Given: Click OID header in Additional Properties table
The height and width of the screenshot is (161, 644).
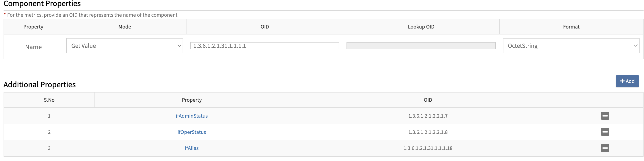Looking at the screenshot, I should [428, 100].
